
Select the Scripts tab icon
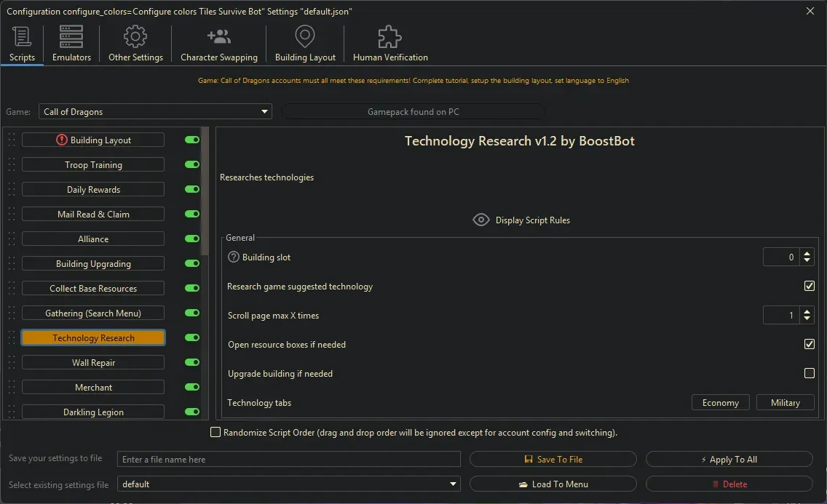pyautogui.click(x=21, y=36)
